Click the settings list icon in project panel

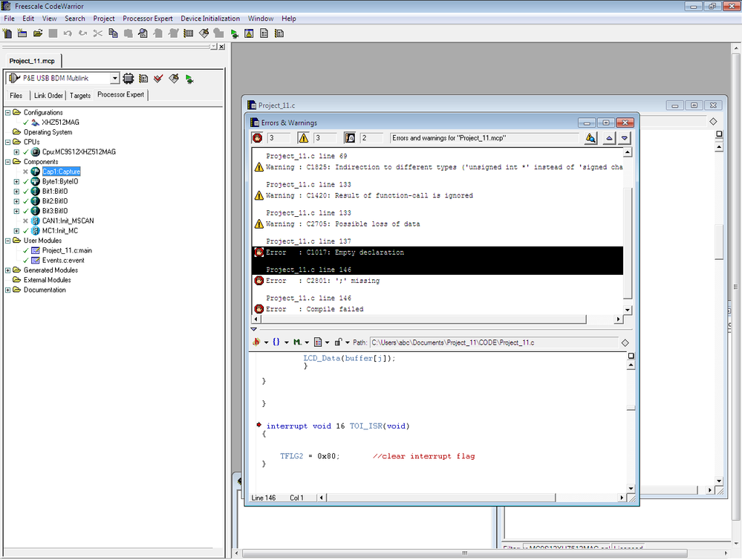click(x=143, y=78)
